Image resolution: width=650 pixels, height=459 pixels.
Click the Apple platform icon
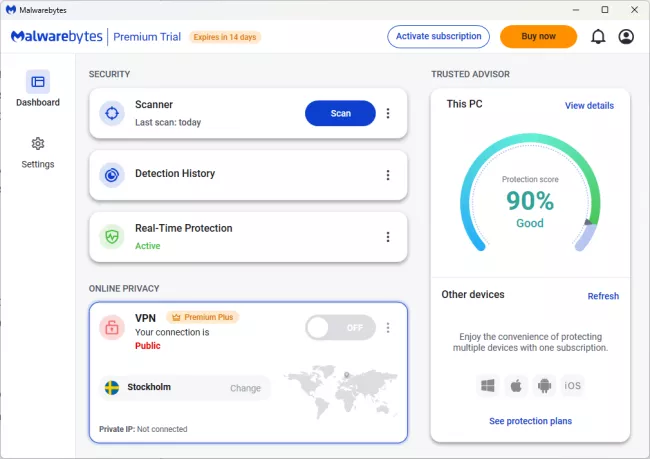(516, 386)
